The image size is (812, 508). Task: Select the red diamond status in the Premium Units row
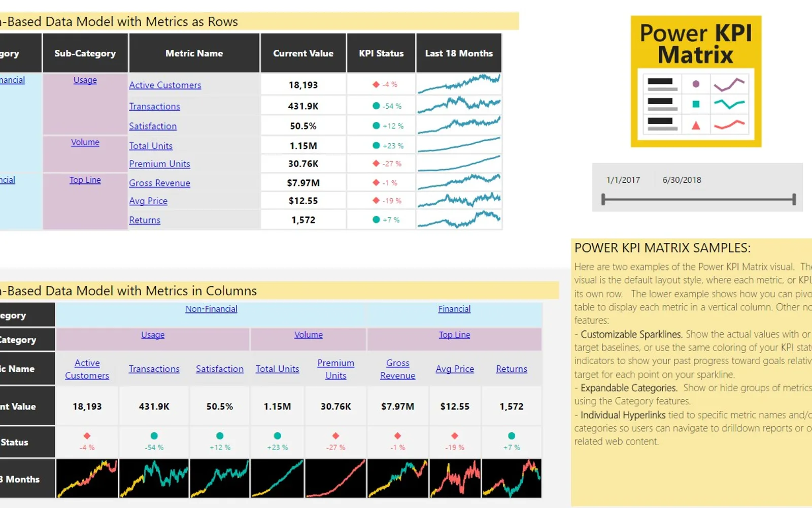tap(376, 164)
